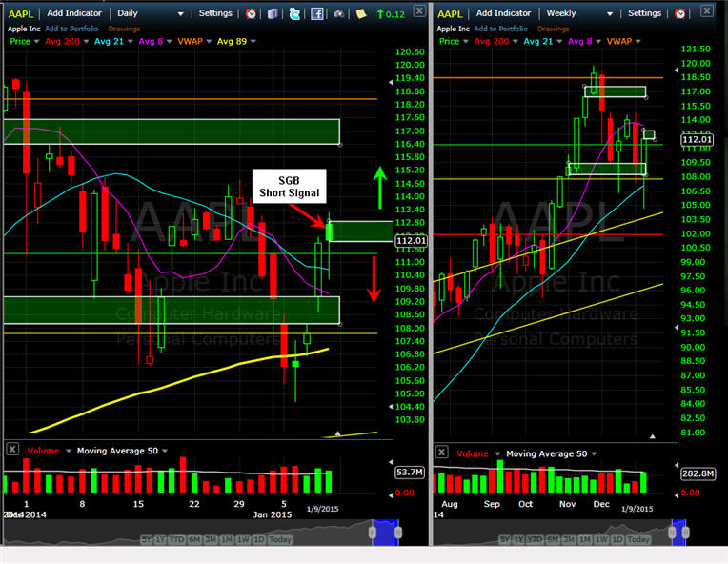Select the 1W range in Weekly chart
The width and height of the screenshot is (728, 564).
coord(601,540)
